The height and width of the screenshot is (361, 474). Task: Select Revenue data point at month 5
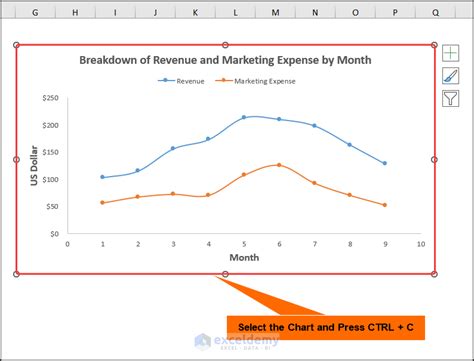pyautogui.click(x=244, y=117)
